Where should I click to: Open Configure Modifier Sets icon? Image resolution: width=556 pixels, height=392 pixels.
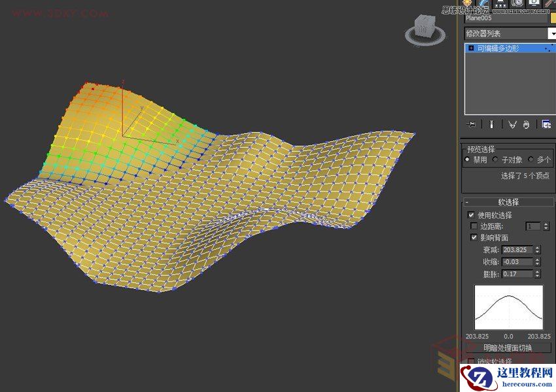pyautogui.click(x=546, y=124)
